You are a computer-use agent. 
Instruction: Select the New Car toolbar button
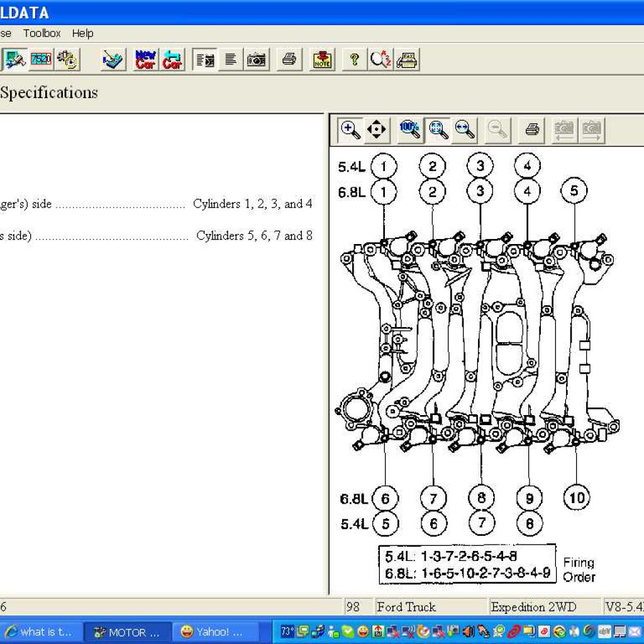(146, 60)
